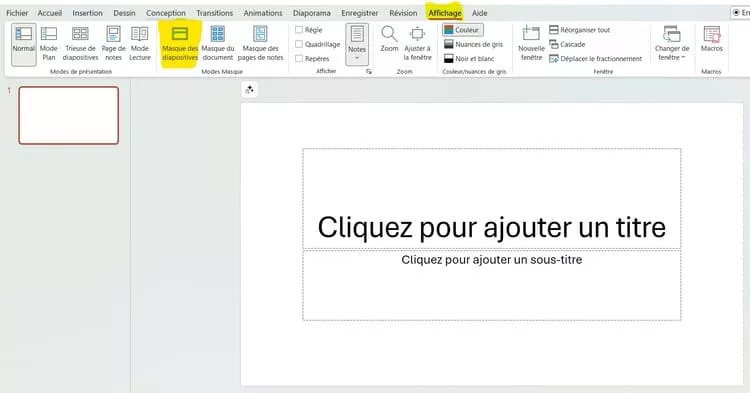The image size is (750, 393).
Task: Open Masque du document
Action: pos(218,44)
